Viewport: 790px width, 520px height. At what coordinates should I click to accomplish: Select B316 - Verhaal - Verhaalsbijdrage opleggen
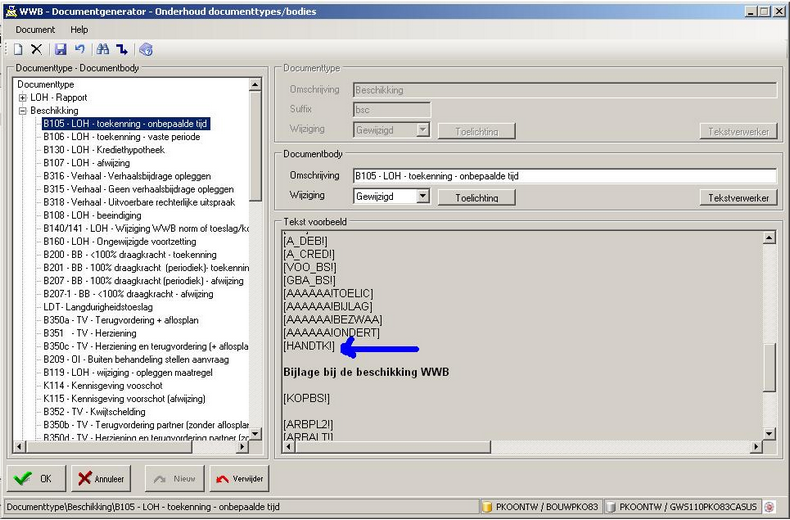(x=127, y=176)
